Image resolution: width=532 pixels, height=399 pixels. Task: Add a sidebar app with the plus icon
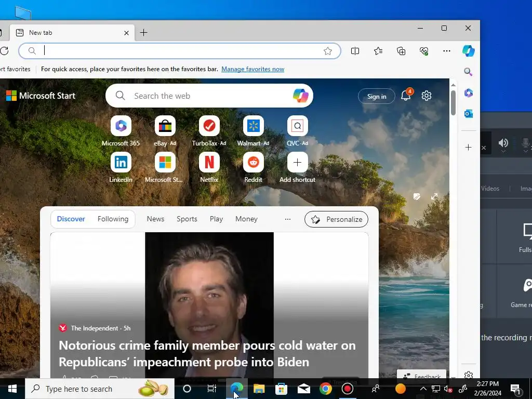469,147
